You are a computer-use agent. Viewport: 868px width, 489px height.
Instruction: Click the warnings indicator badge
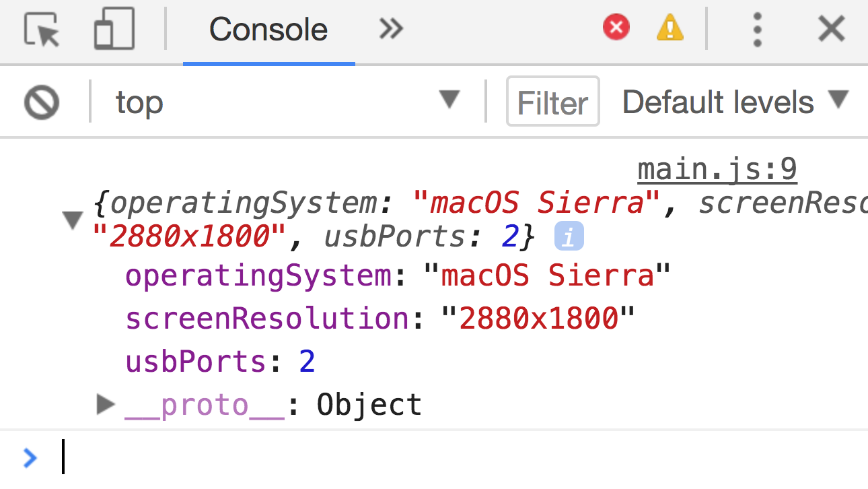[670, 28]
